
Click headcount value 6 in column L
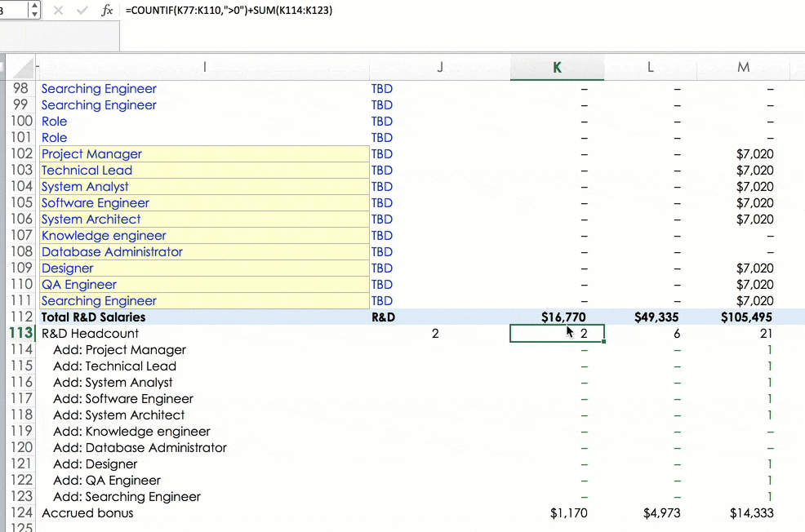pos(677,334)
